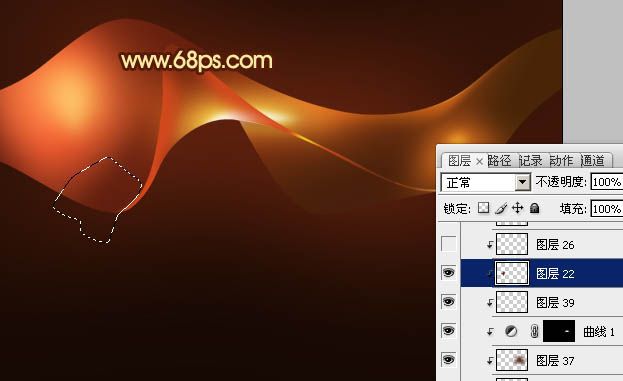The height and width of the screenshot is (381, 623).
Task: Click the clipping arrow on 图层 37
Action: (490, 361)
